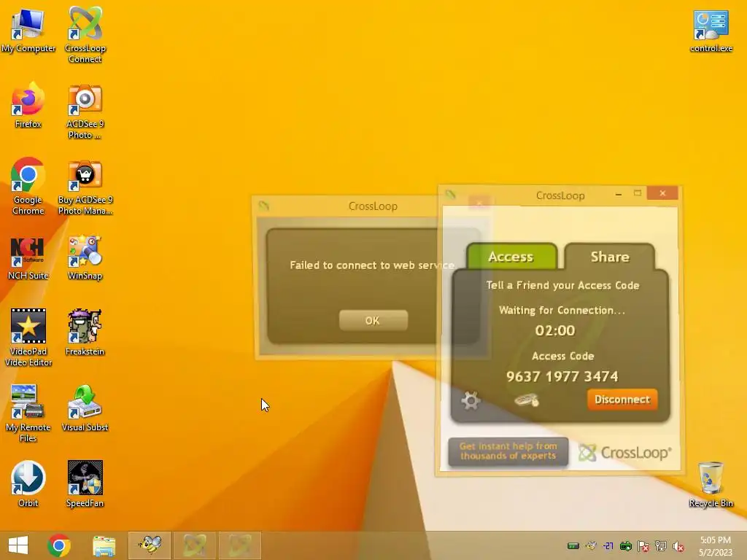Dismiss the error dialog with OK
The height and width of the screenshot is (560, 747).
click(x=373, y=321)
